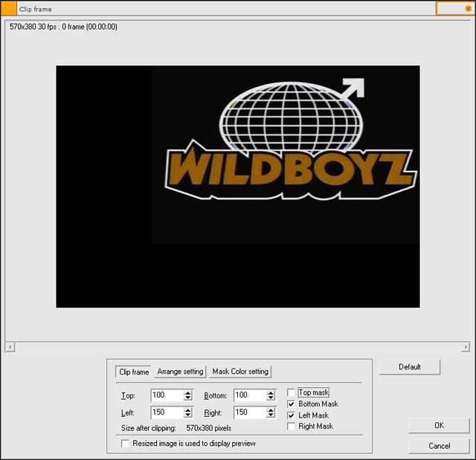Click the Top value input field
Screen dimensions: 476x460
coord(167,395)
